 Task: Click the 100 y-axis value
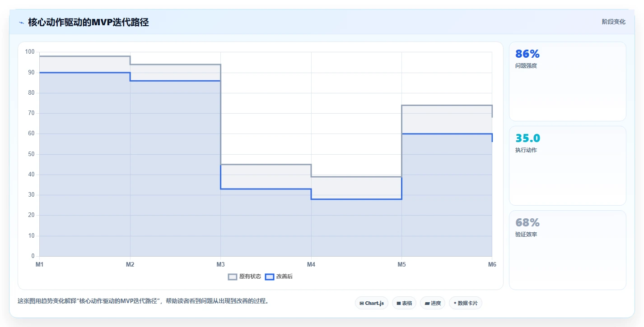click(30, 52)
